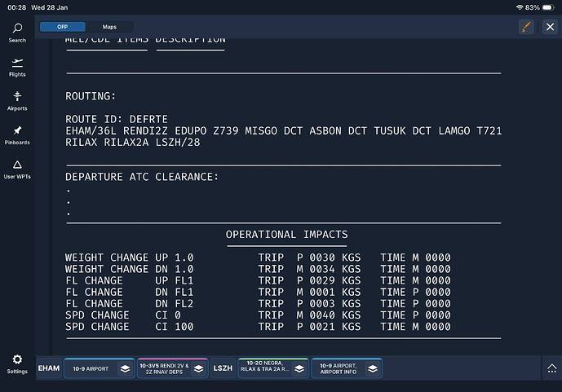Select DEPARTURE ATC CLEARANCE: heading
The height and width of the screenshot is (392, 562).
pos(142,177)
